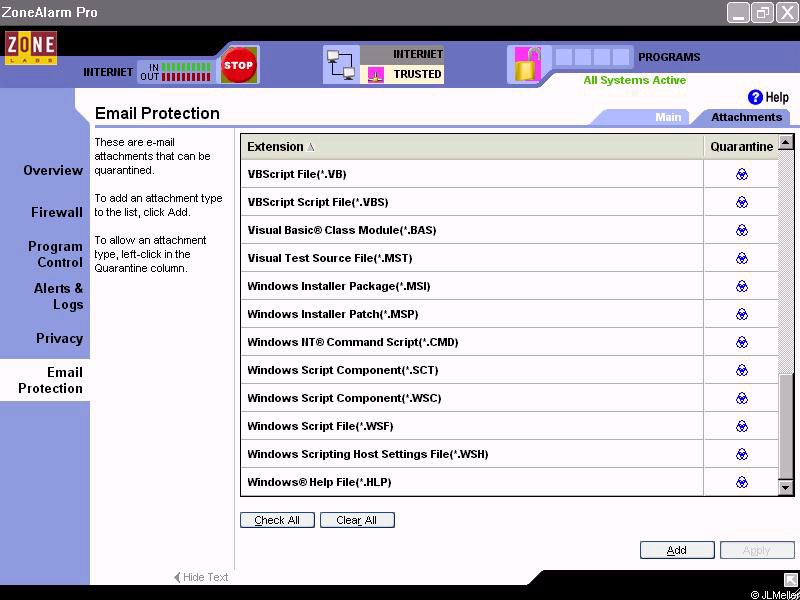This screenshot has height=600, width=800.
Task: Click the network zones computers icon
Action: click(341, 64)
